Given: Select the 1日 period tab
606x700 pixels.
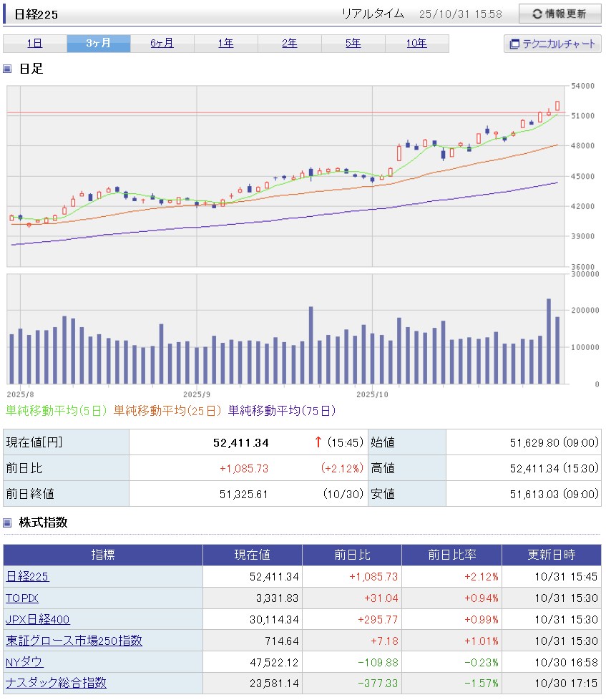Looking at the screenshot, I should pos(35,44).
